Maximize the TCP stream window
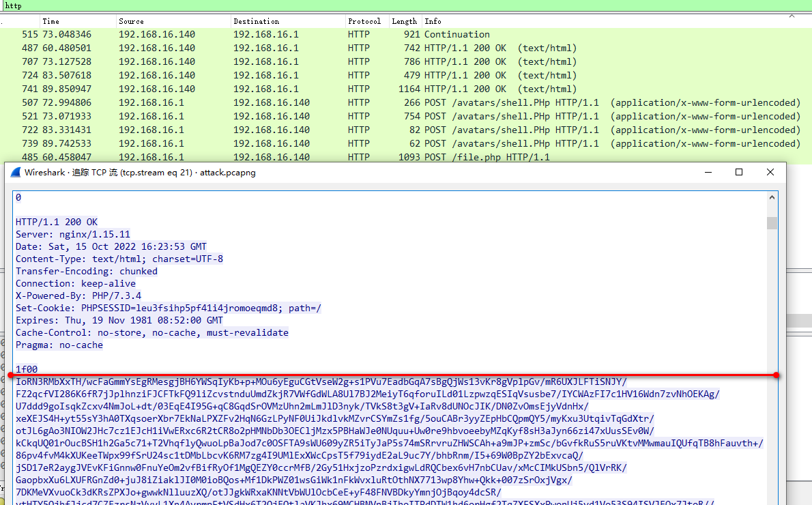Screen dimensions: 812x505 (x=739, y=173)
